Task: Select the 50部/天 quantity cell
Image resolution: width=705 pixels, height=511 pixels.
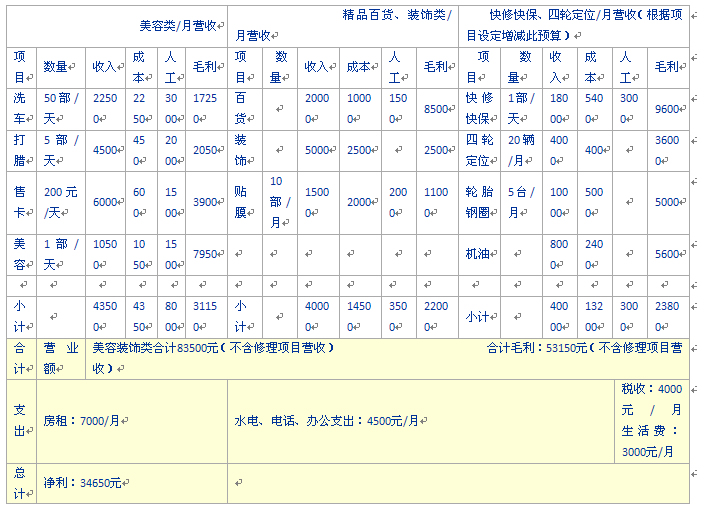Action: coord(62,109)
